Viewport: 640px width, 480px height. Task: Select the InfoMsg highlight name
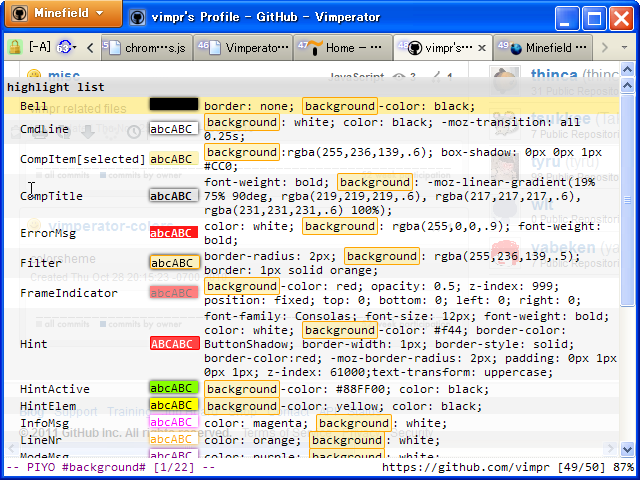[x=44, y=423]
